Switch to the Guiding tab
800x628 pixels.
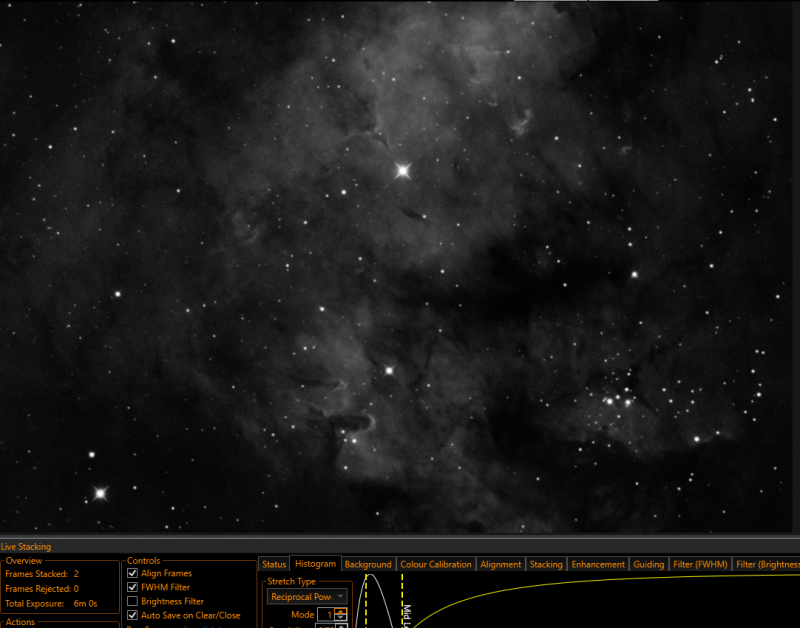(x=648, y=564)
